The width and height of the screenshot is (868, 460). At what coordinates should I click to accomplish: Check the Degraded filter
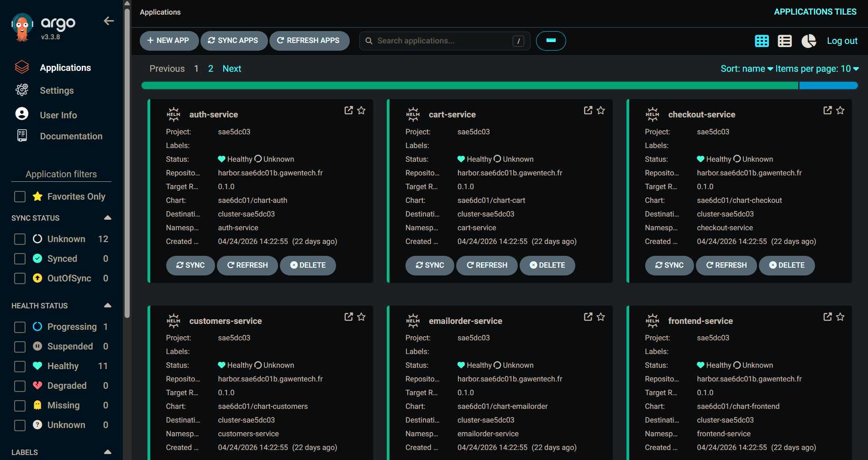click(20, 386)
